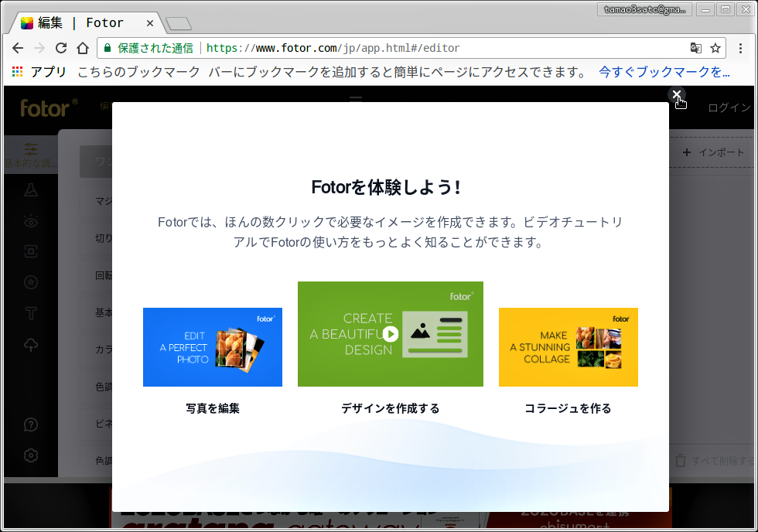Screen dimensions: 758x532
Task: Open the frames icon in sidebar
Action: [x=31, y=251]
